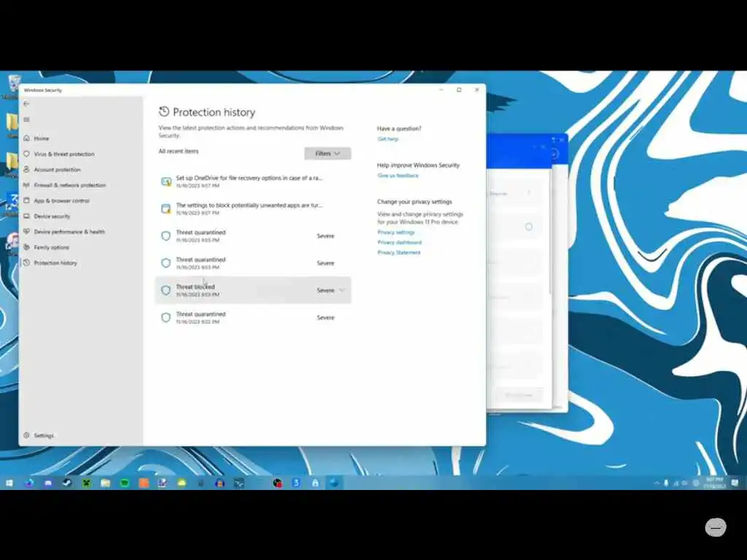Click the icon beside the unwanted apps entry

tap(166, 209)
